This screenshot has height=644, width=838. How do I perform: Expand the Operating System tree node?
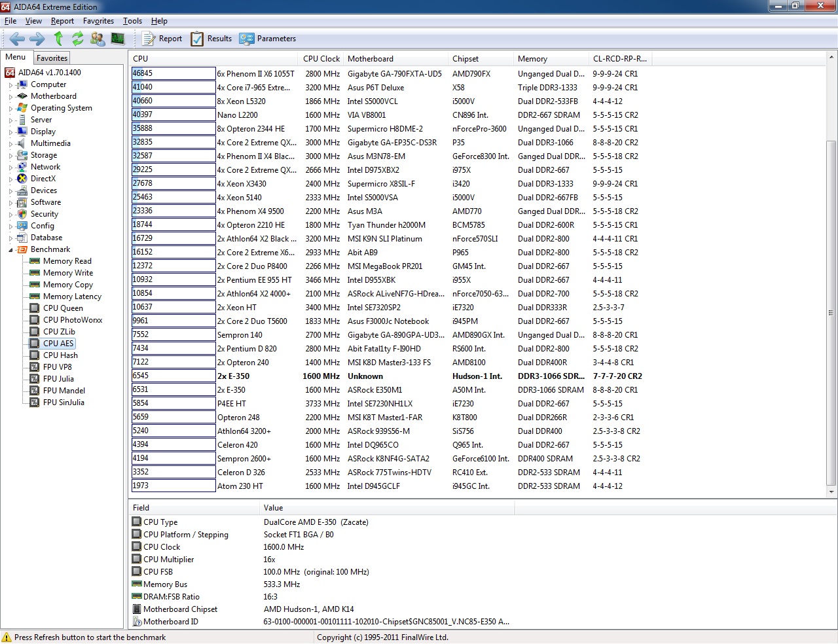(x=10, y=109)
